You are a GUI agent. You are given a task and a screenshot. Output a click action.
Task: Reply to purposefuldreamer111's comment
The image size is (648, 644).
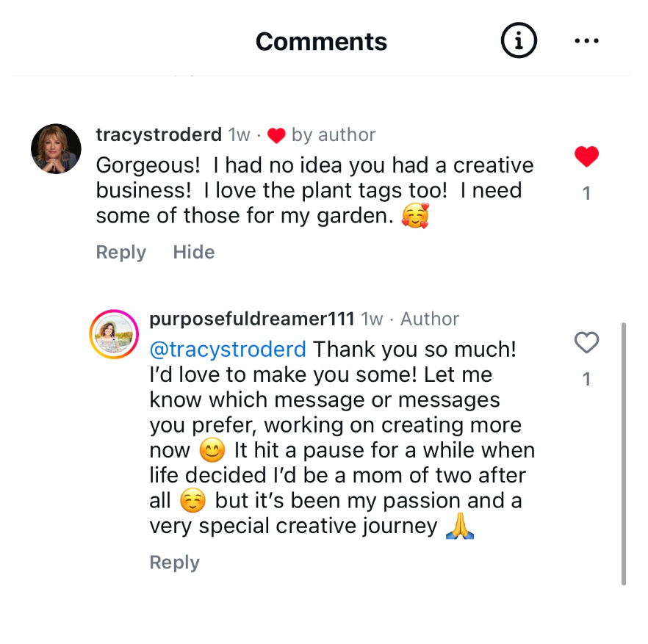point(174,562)
